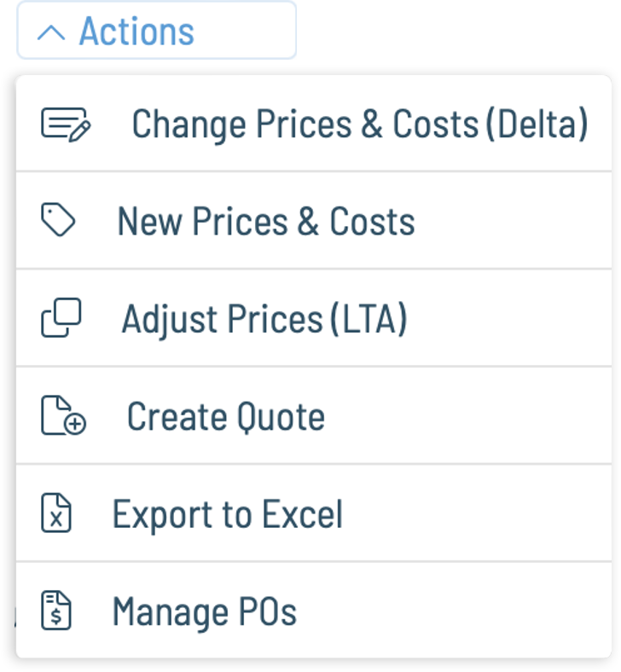Click the word Delta in the first entry
The width and height of the screenshot is (621, 672).
tap(537, 124)
